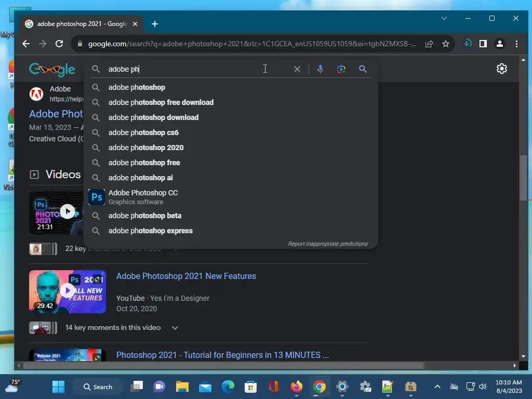Submit search with magnifier button
The width and height of the screenshot is (532, 399).
(363, 69)
